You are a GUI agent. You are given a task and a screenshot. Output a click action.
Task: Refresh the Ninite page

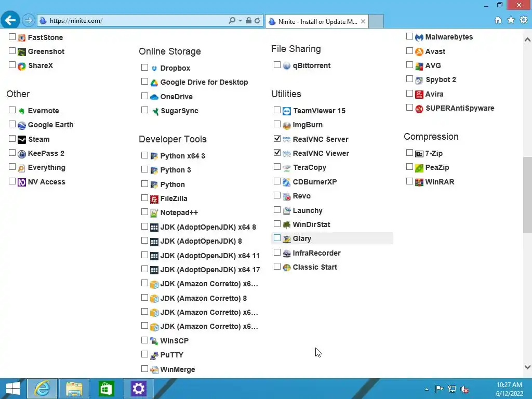click(257, 21)
